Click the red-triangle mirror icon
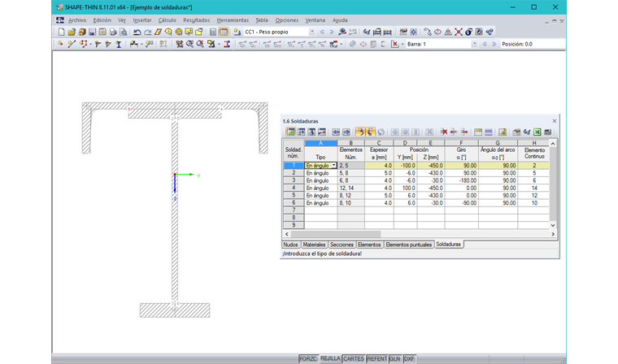The image size is (618, 364). 448,32
